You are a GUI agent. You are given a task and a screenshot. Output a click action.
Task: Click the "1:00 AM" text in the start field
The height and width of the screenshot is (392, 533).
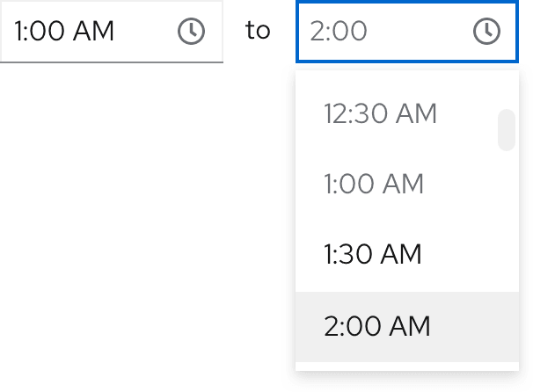64,32
